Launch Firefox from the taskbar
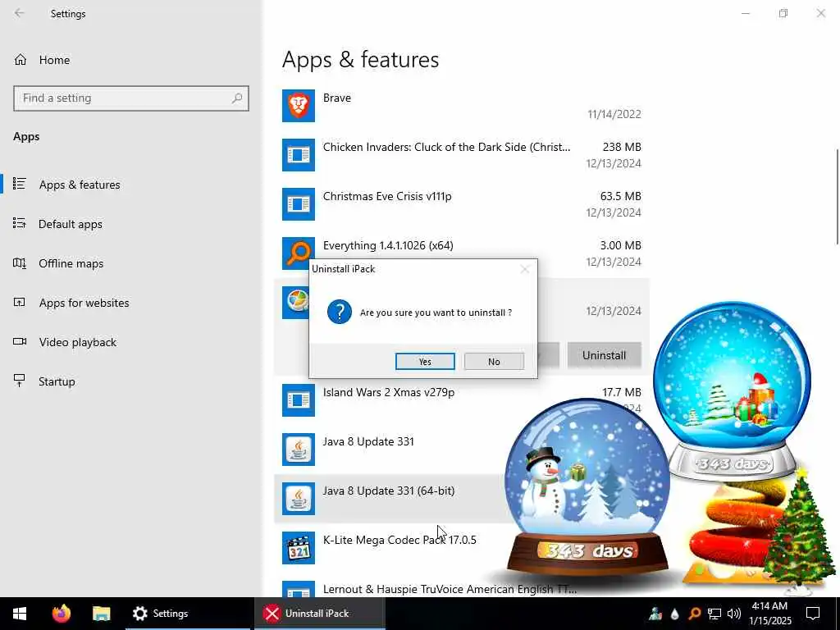This screenshot has height=630, width=840. (x=61, y=614)
